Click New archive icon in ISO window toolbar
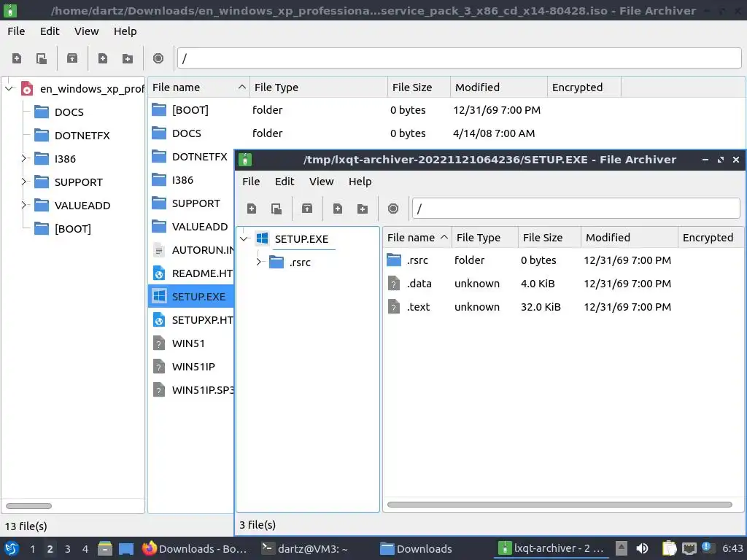The height and width of the screenshot is (560, 747). (x=17, y=58)
